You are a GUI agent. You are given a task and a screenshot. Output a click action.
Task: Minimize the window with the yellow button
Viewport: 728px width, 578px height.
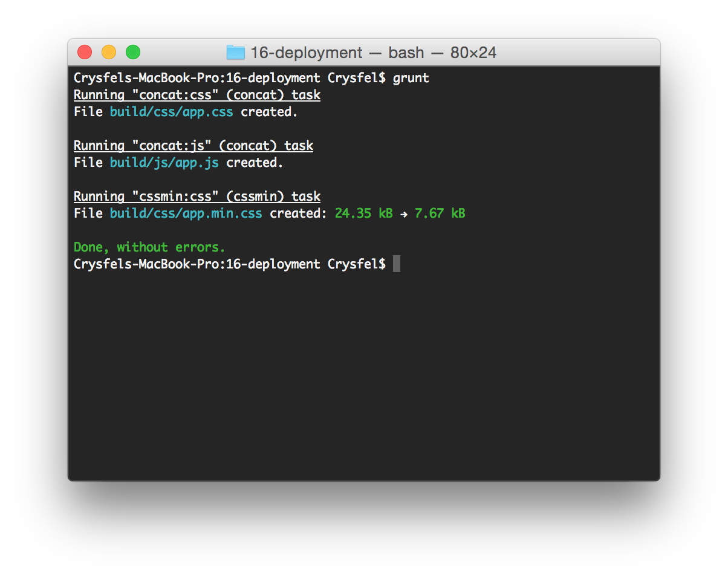coord(109,52)
